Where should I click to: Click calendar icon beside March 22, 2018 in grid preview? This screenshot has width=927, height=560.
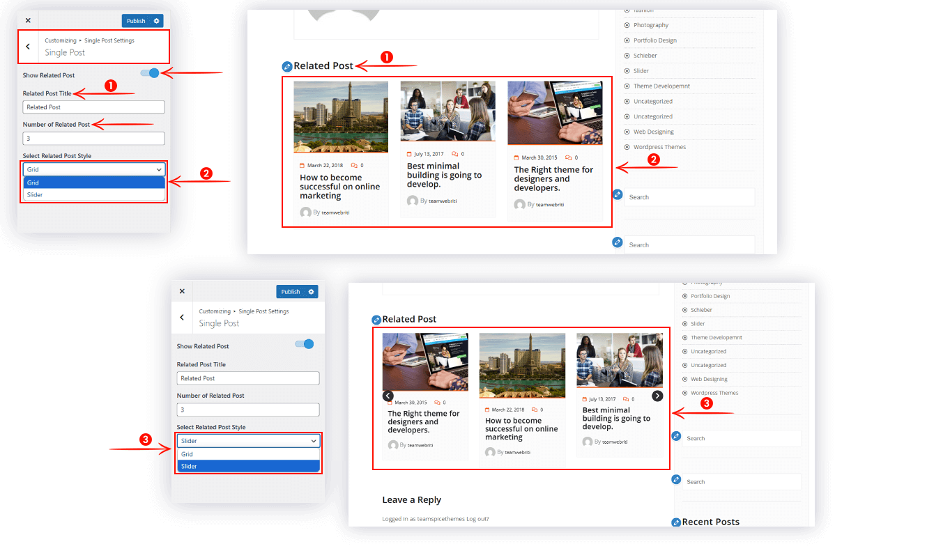coord(302,166)
